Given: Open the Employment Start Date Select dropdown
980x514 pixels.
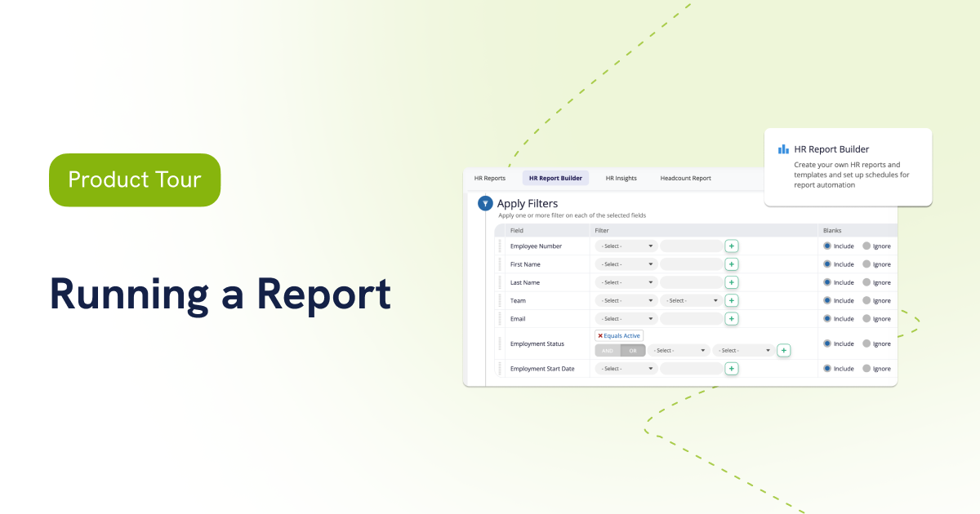Looking at the screenshot, I should (626, 369).
